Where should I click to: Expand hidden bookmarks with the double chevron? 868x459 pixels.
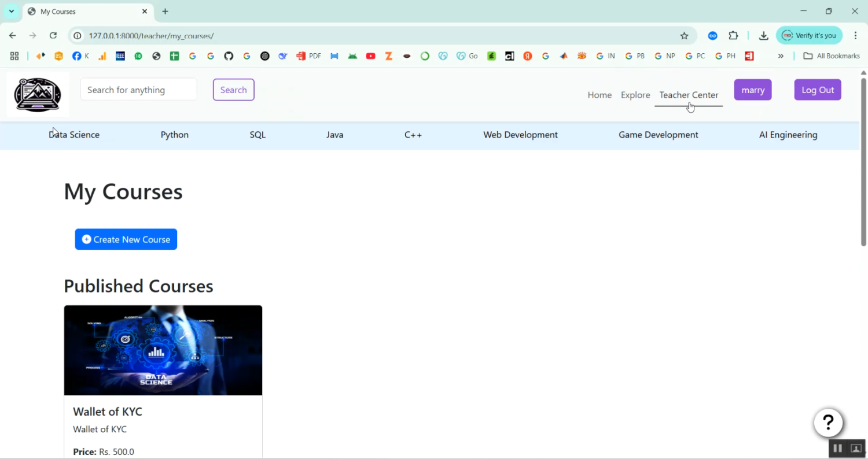pyautogui.click(x=781, y=56)
